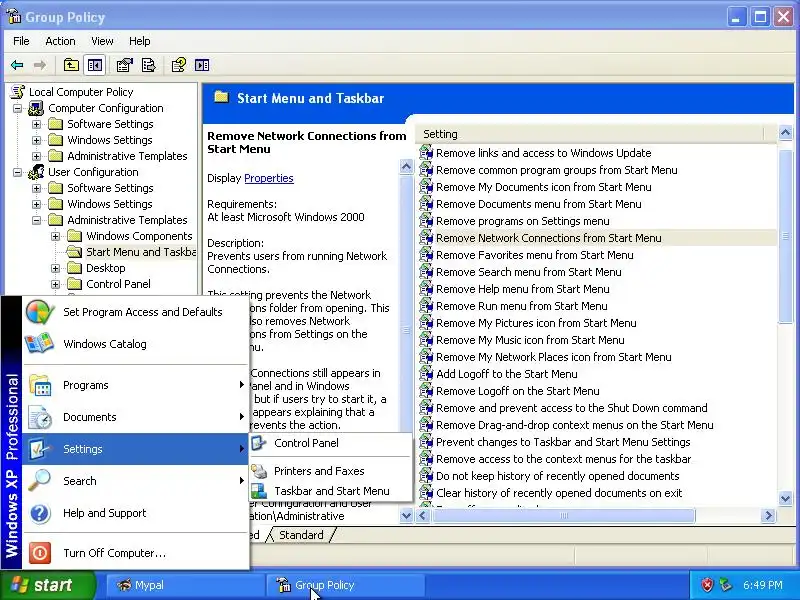800x600 pixels.
Task: Click the Up one level toolbar icon
Action: 71,65
